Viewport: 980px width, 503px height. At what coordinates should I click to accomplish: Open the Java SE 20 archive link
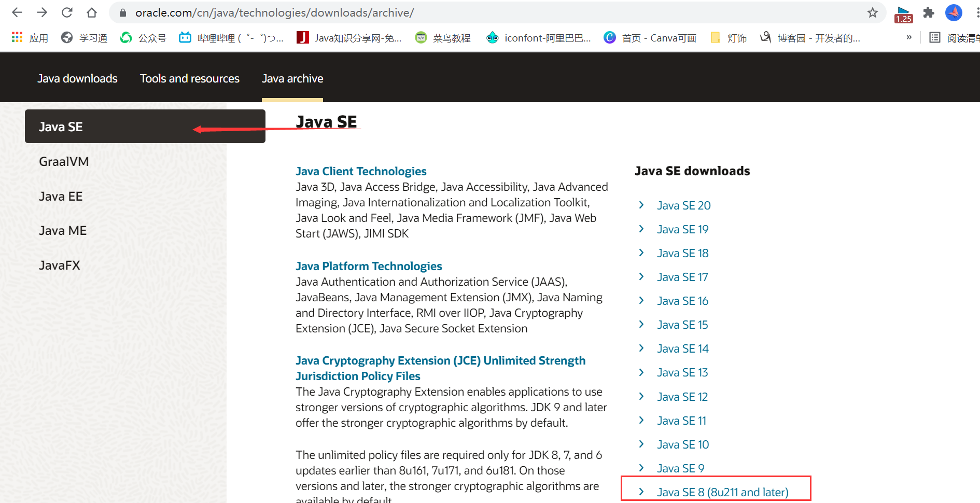pyautogui.click(x=684, y=206)
